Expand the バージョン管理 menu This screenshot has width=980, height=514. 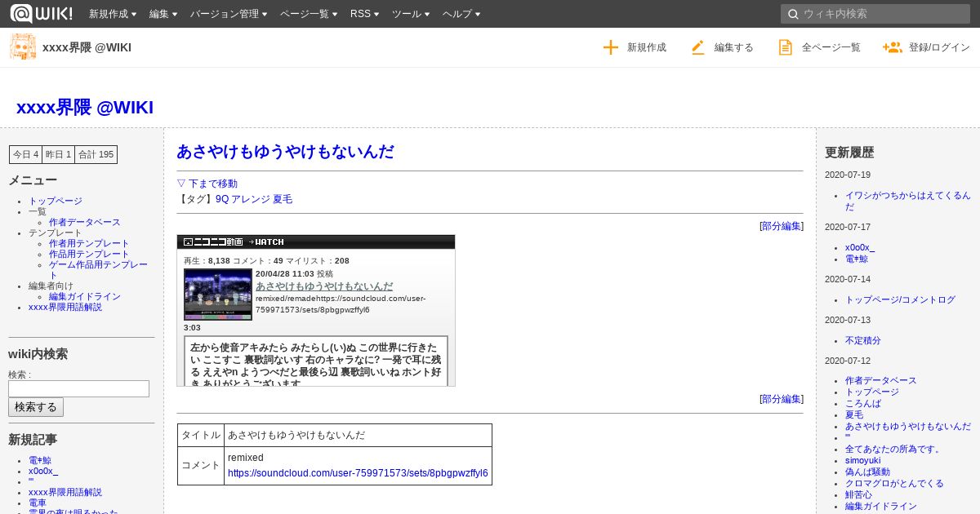[x=229, y=14]
